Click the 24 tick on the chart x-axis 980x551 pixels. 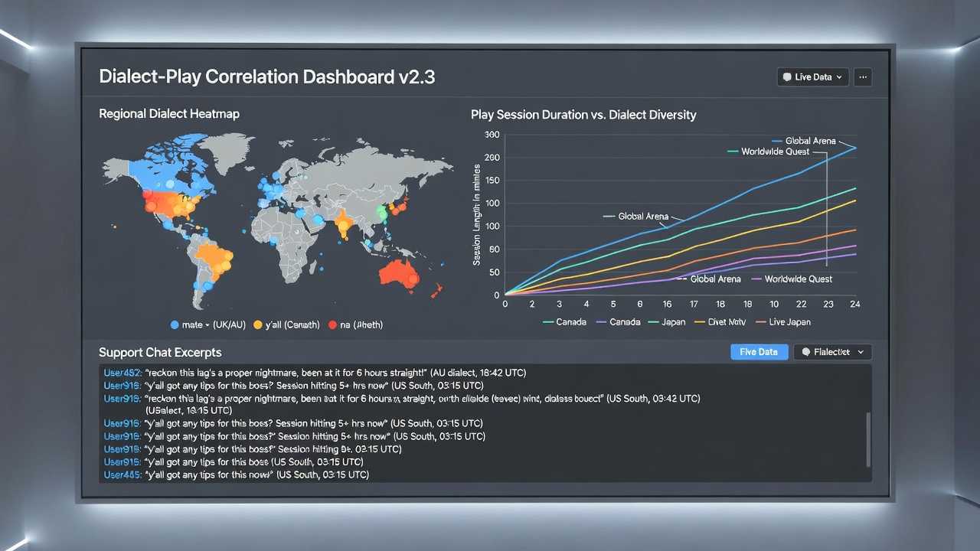tap(854, 305)
